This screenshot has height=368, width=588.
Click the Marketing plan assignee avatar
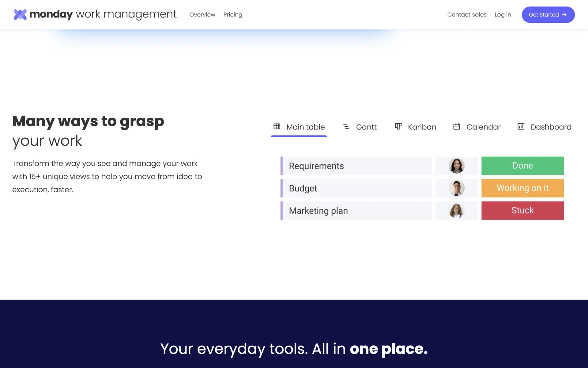[456, 211]
